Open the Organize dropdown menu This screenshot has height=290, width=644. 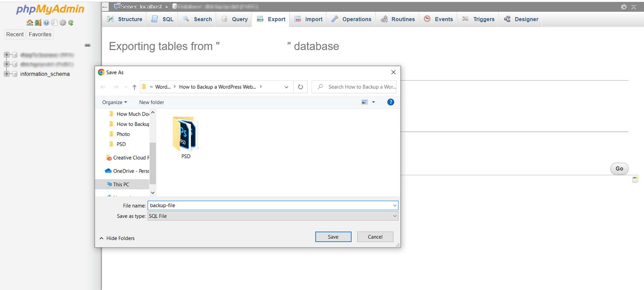pyautogui.click(x=114, y=102)
